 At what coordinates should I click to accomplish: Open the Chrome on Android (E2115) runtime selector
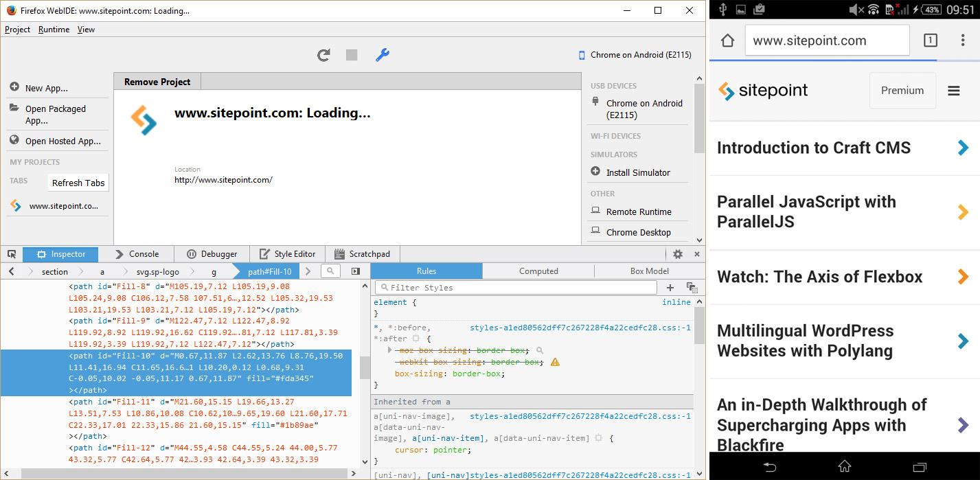635,55
